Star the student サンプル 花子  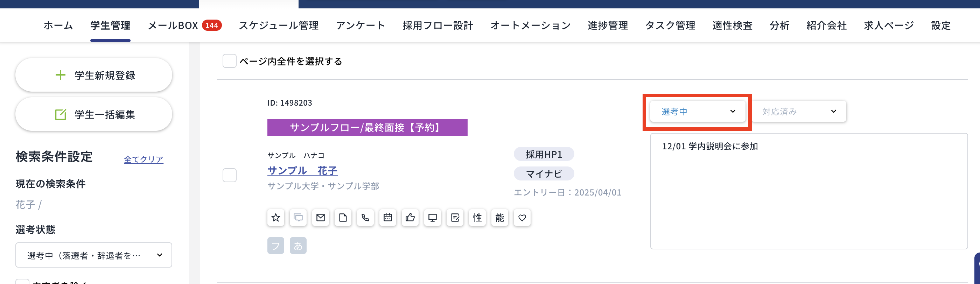[x=275, y=218]
